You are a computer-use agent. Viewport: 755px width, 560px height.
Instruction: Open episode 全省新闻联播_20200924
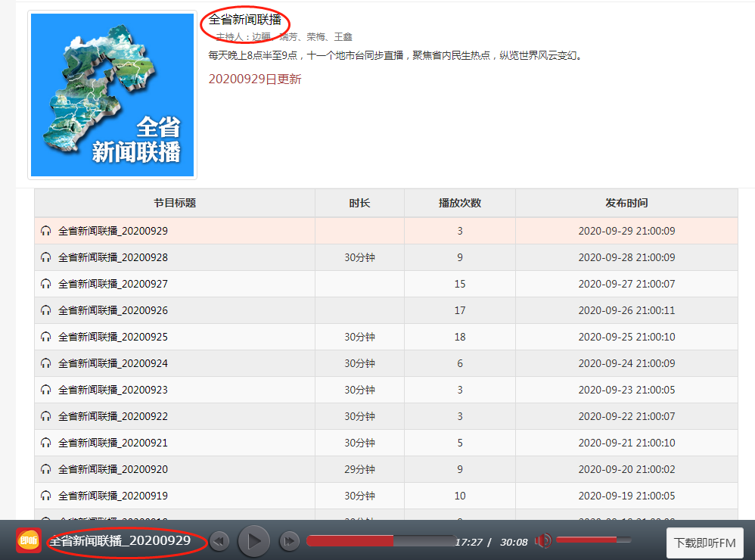click(x=113, y=363)
